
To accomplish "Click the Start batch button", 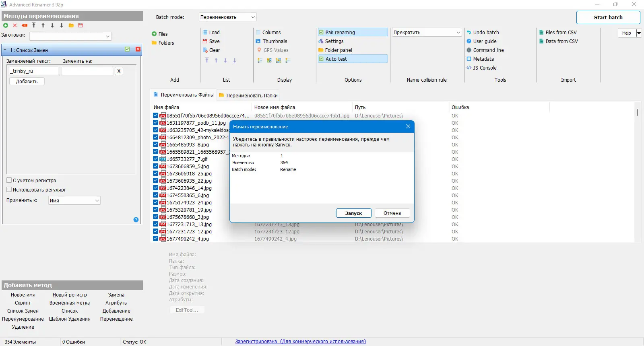I will tap(608, 17).
